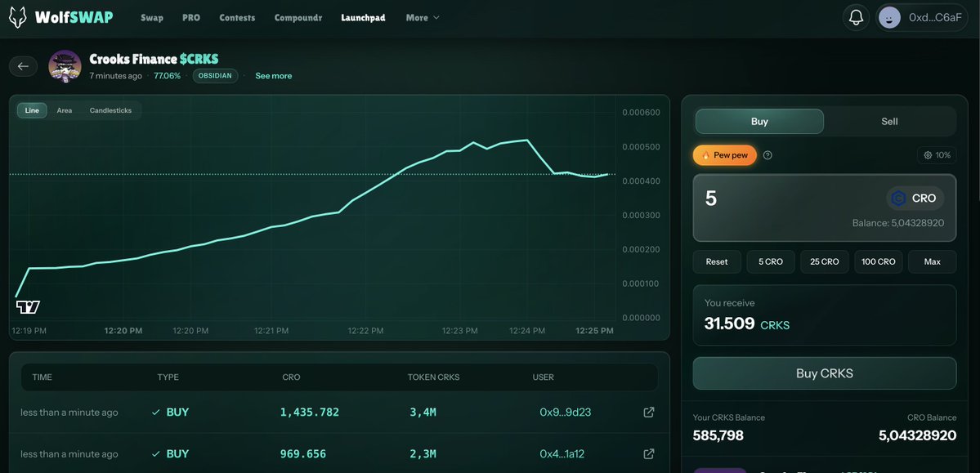980x473 pixels.
Task: Expand the More menu
Action: coord(423,17)
